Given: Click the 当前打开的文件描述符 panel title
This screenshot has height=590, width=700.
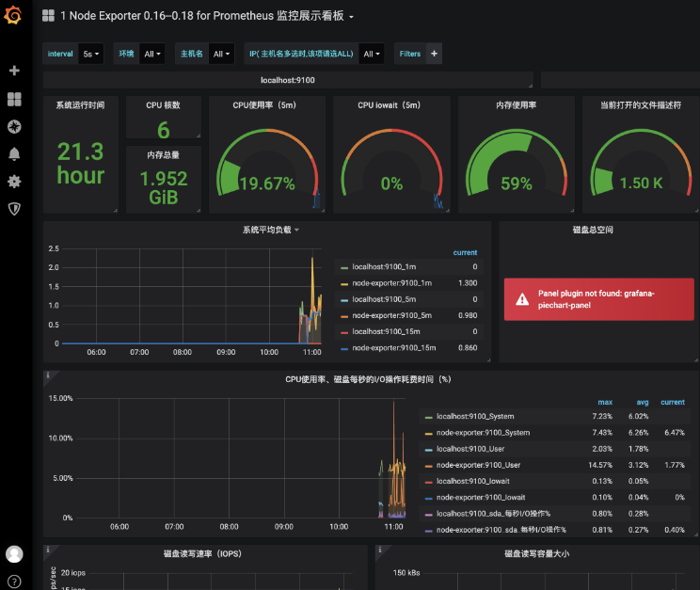Looking at the screenshot, I should point(641,105).
